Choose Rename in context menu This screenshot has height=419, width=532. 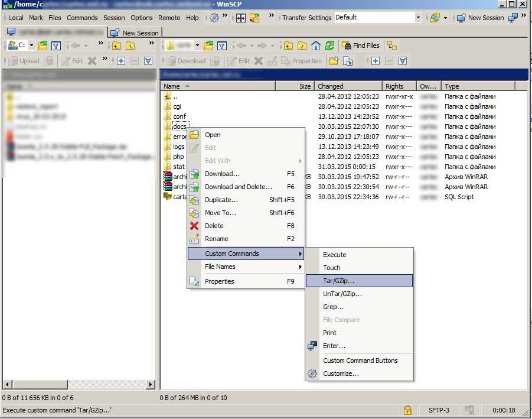[246, 239]
